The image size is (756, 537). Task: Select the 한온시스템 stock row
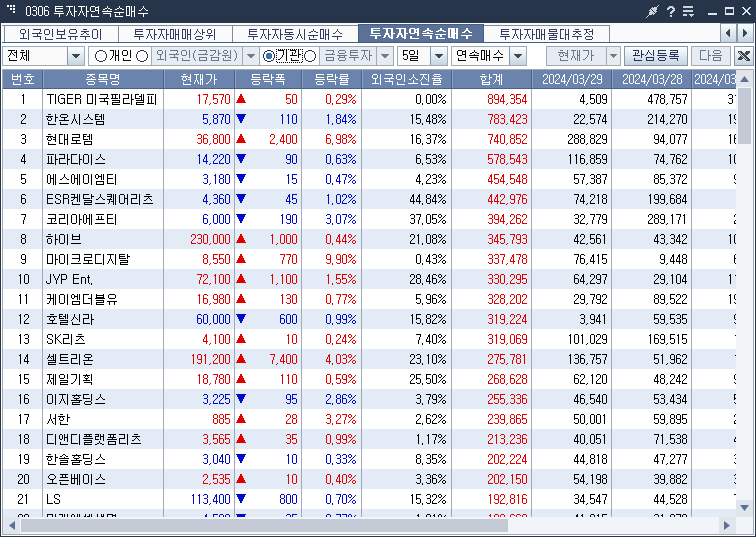(369, 119)
